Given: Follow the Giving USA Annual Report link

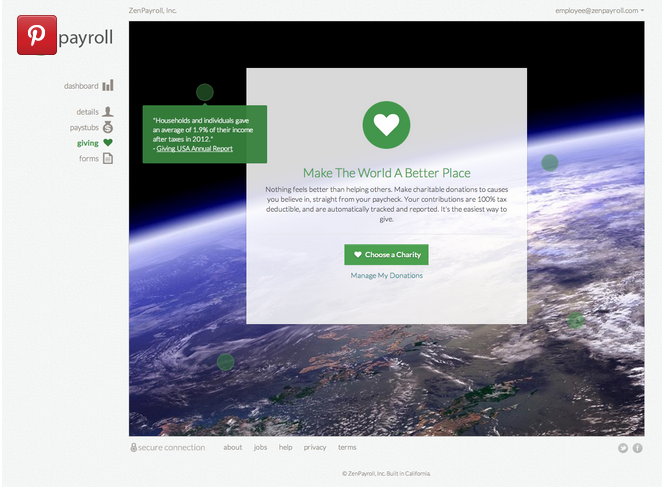Looking at the screenshot, I should point(194,148).
